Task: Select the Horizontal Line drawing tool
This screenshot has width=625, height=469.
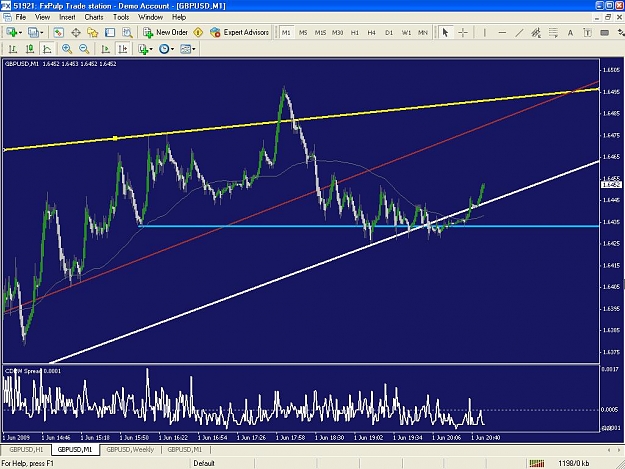Action: [502, 33]
